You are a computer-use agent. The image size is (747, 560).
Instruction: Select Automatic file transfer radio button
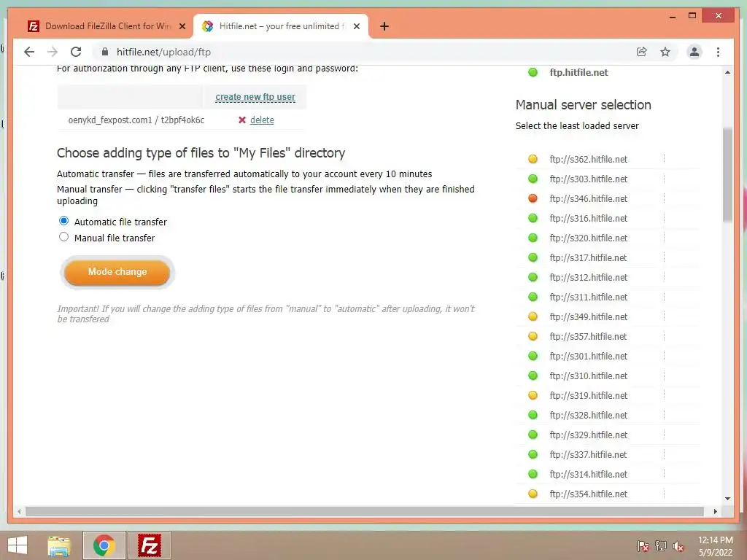click(x=64, y=221)
